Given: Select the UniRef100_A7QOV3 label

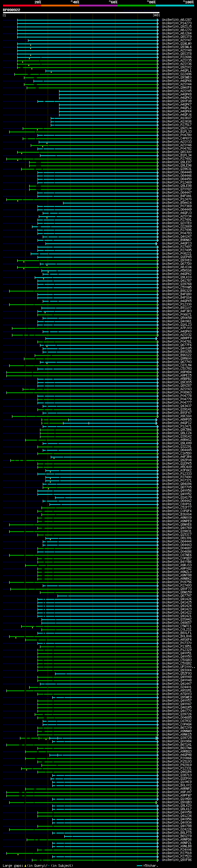Looking at the screenshot, I should (x=177, y=694).
